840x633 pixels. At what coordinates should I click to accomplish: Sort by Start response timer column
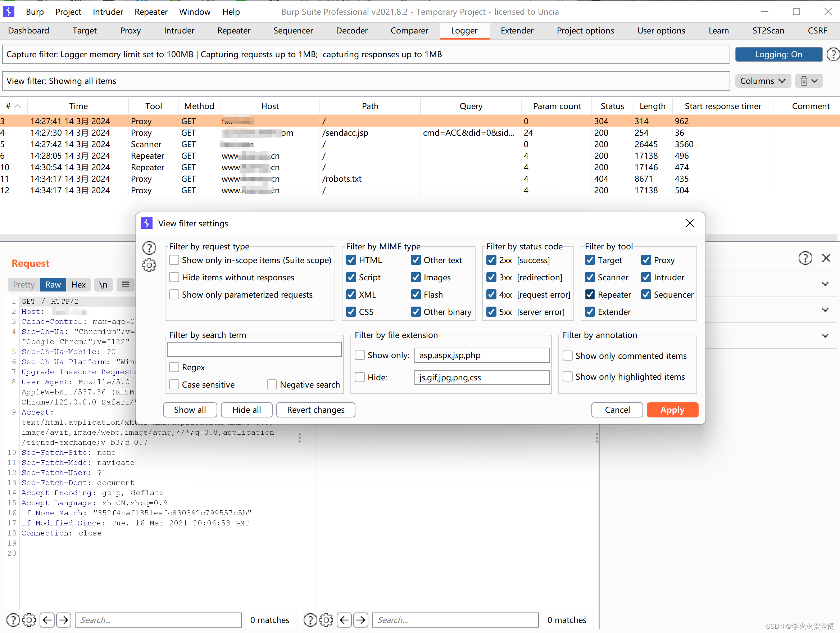tap(723, 106)
